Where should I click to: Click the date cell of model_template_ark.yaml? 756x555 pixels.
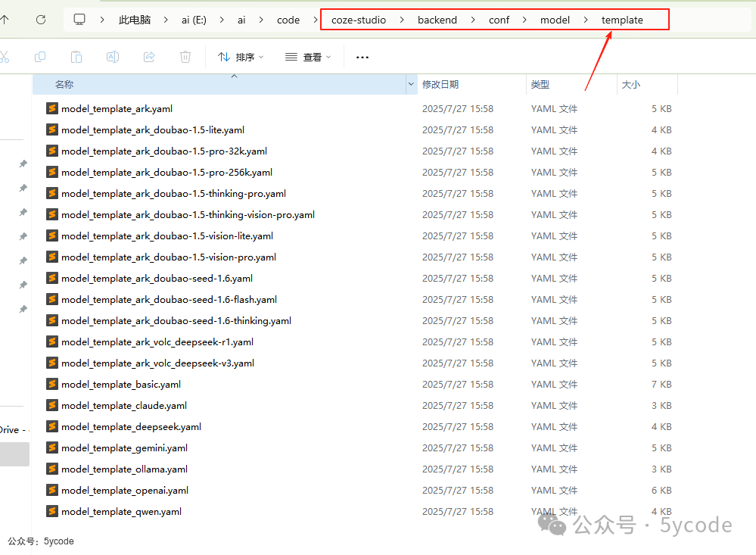[458, 109]
